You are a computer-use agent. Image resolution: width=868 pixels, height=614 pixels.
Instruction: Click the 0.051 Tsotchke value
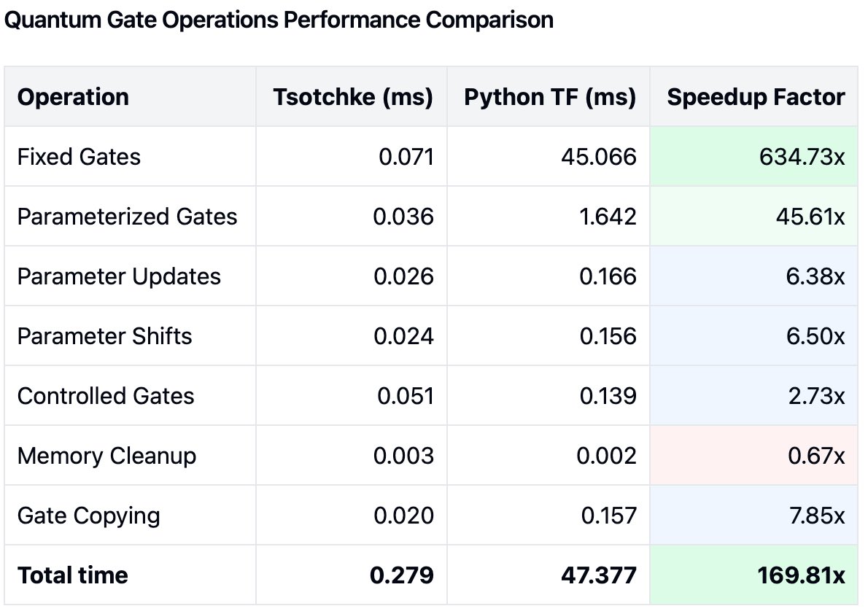click(406, 396)
